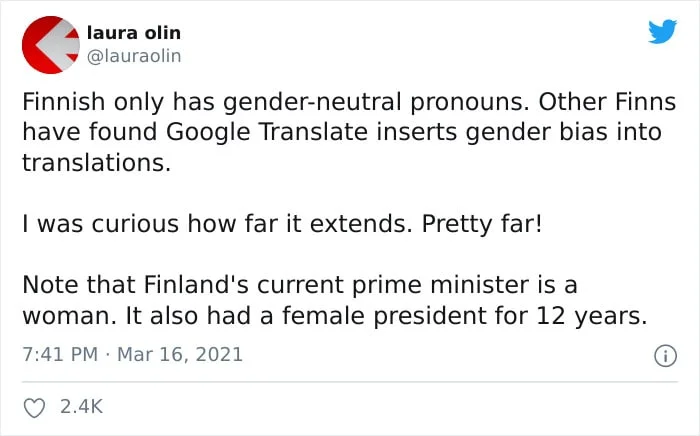Click the info circle icon

(666, 356)
